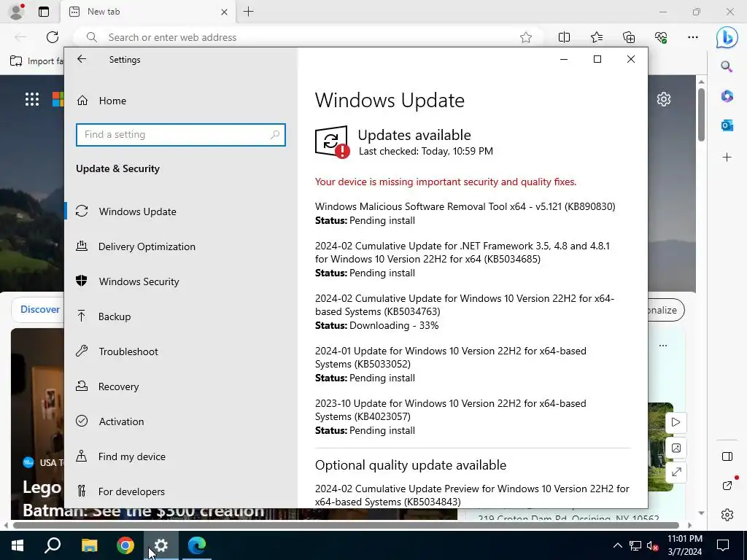Toggle Edge split screen icon
Image resolution: width=747 pixels, height=560 pixels.
coord(564,37)
